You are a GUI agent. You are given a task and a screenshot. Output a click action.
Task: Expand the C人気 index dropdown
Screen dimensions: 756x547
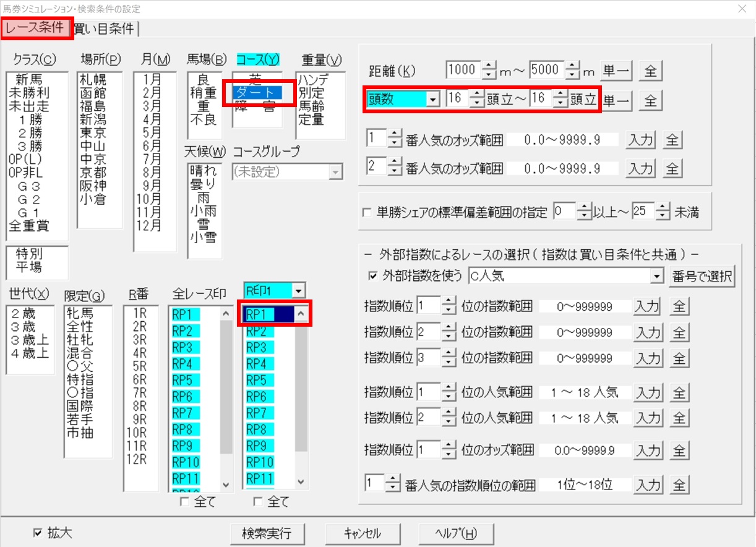click(x=656, y=277)
